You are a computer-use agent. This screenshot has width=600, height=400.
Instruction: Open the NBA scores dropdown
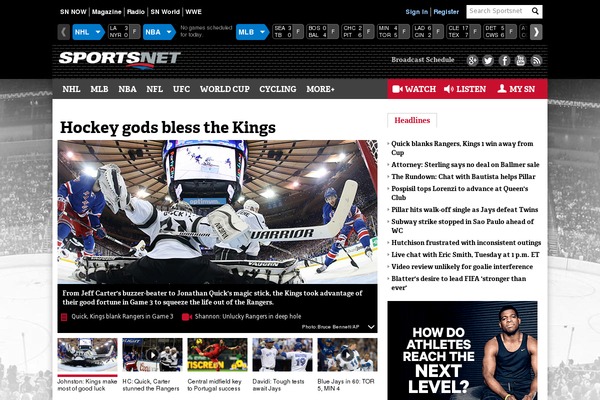159,32
